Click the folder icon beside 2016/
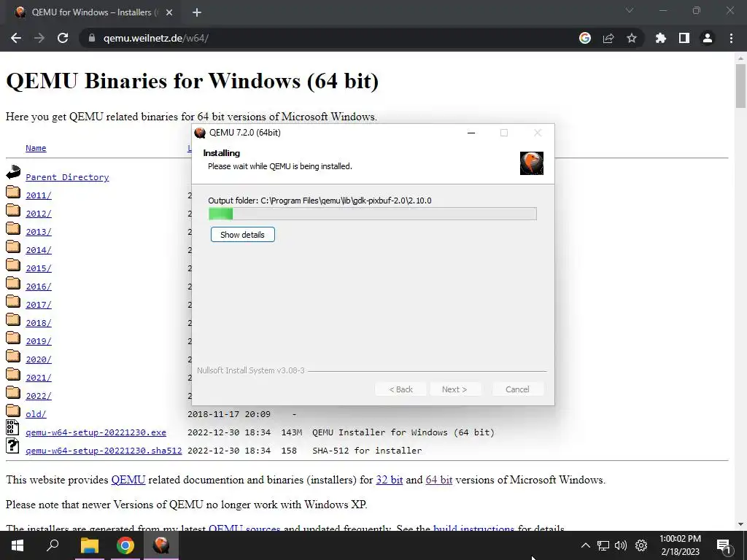The image size is (747, 560). [x=13, y=284]
